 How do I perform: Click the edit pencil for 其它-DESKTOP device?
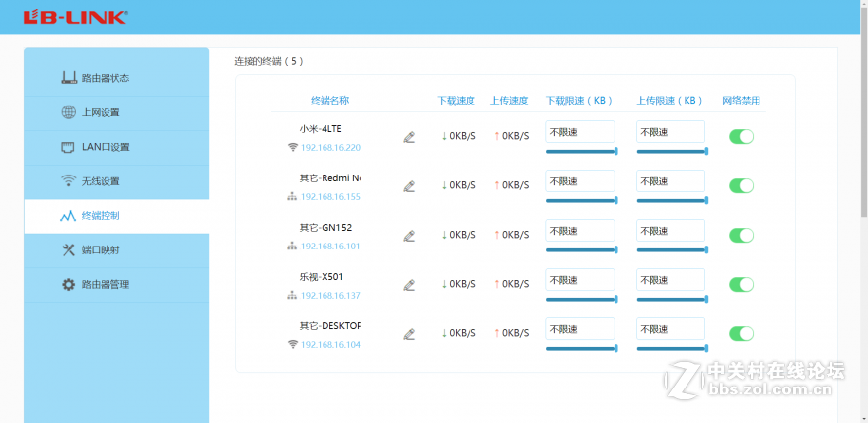click(x=409, y=334)
